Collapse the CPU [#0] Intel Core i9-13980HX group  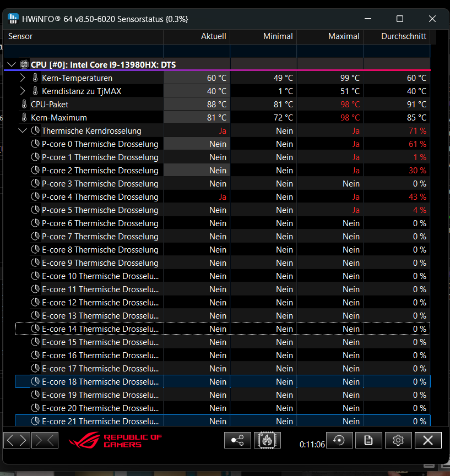tap(12, 64)
